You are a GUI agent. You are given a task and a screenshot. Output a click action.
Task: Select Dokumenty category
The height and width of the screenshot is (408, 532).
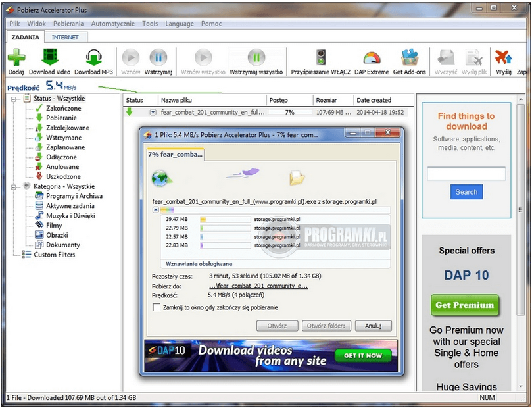tap(63, 245)
